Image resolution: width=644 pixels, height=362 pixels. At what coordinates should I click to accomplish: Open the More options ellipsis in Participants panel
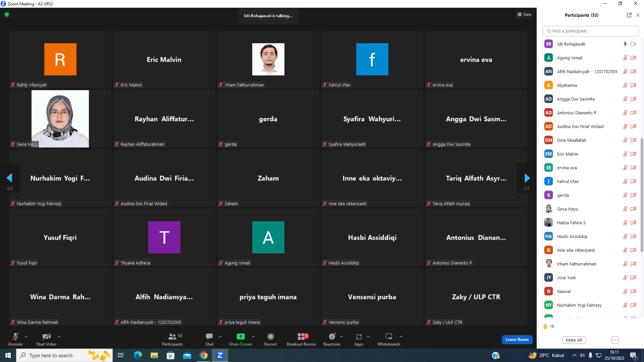click(x=615, y=340)
